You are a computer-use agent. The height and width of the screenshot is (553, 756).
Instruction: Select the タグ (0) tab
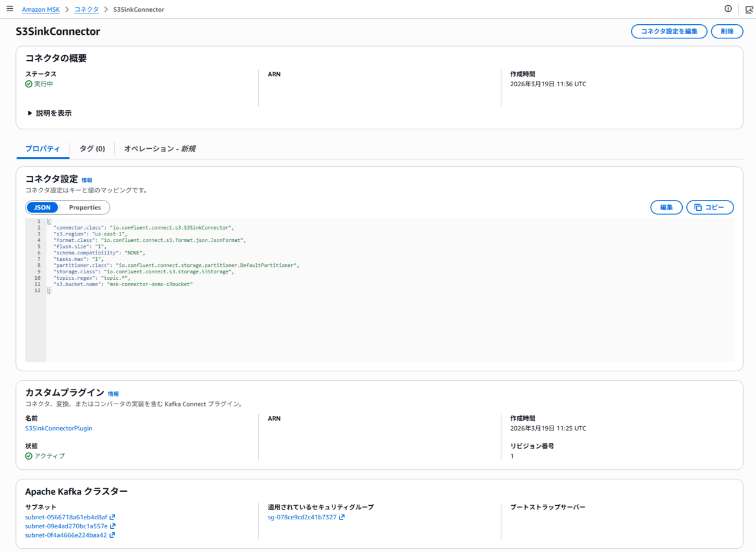(x=92, y=149)
